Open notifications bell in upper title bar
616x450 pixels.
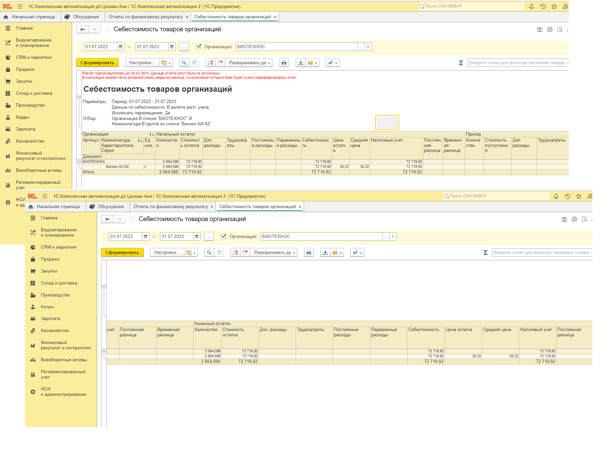pos(531,6)
